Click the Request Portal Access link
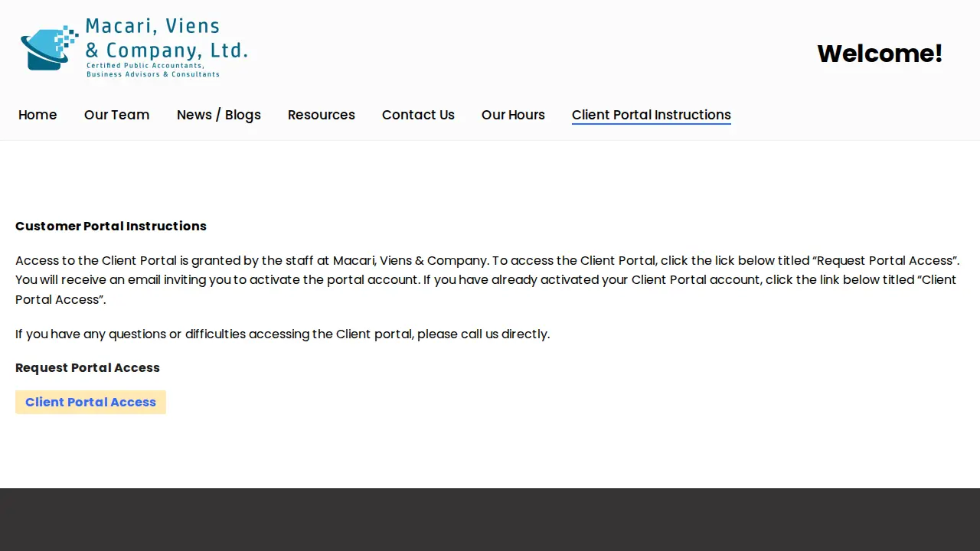Viewport: 980px width, 551px height. tap(87, 367)
